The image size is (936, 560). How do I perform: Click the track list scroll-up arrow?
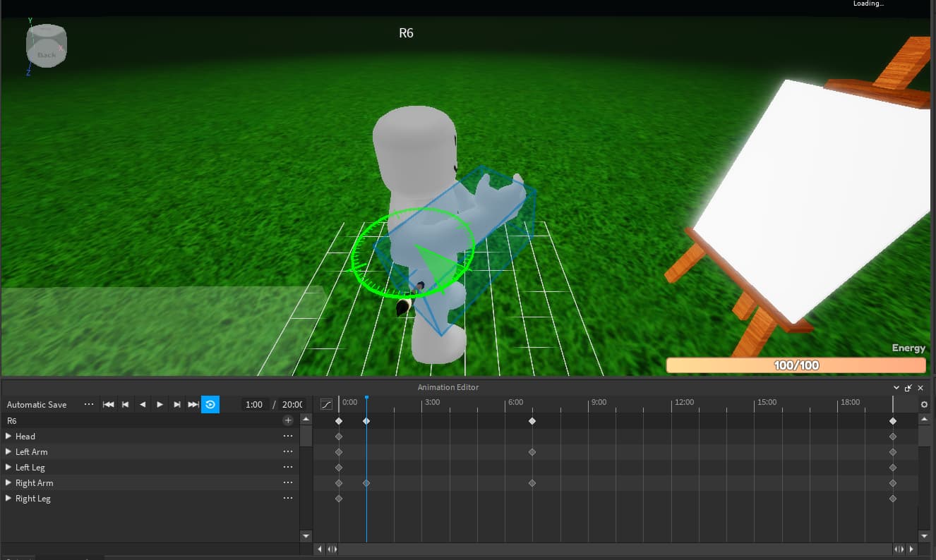point(306,419)
